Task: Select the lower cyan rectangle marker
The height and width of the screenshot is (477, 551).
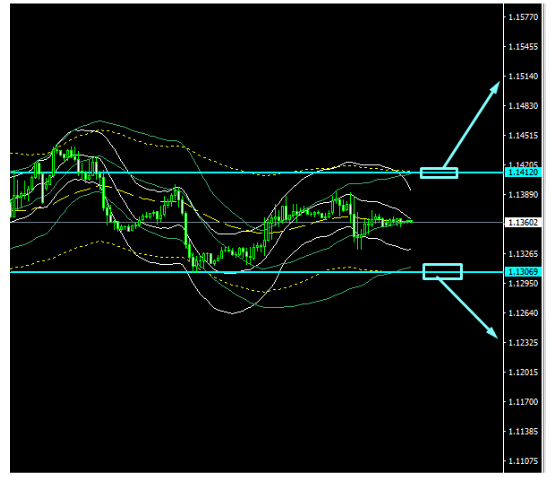Action: pyautogui.click(x=442, y=271)
